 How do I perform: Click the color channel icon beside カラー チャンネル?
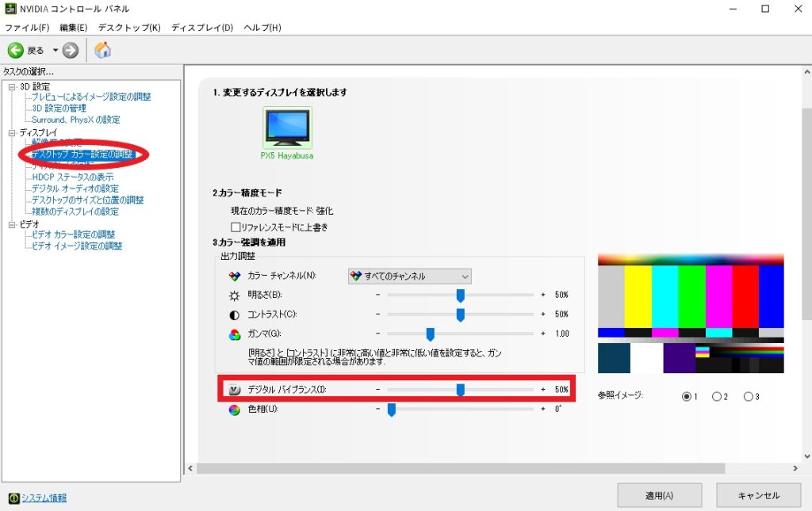(x=235, y=276)
